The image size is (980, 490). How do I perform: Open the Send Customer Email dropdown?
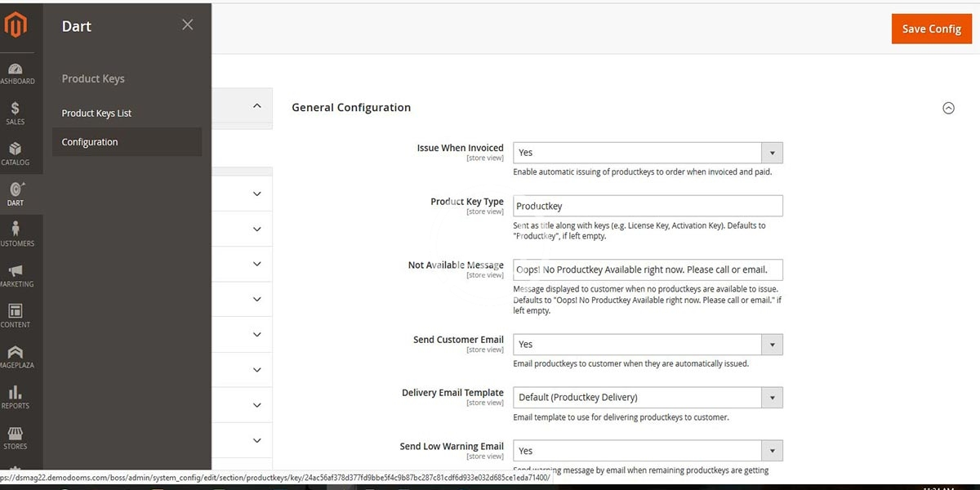pos(648,345)
